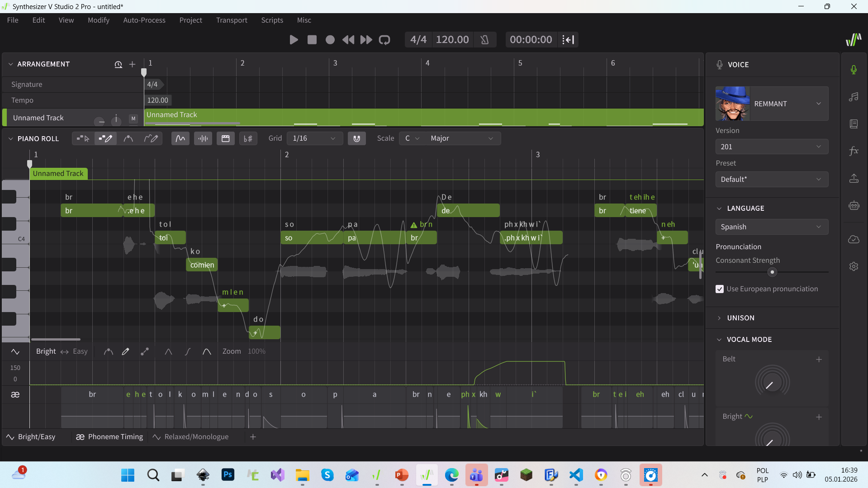The width and height of the screenshot is (868, 488).
Task: Toggle waveform display in Piano Roll
Action: [203, 138]
